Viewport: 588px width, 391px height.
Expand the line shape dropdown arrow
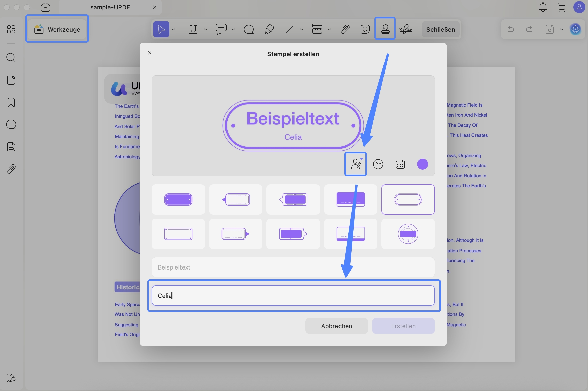[x=301, y=29]
